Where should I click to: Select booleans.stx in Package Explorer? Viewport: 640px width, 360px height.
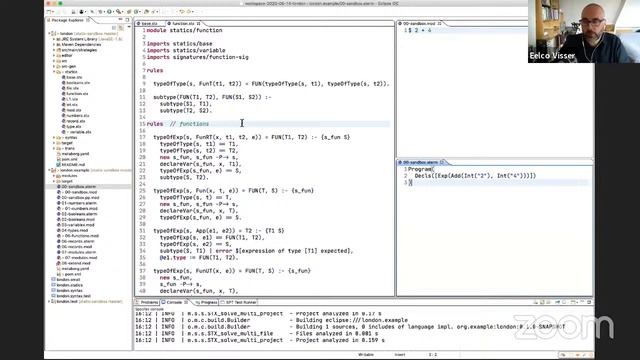coord(76,83)
